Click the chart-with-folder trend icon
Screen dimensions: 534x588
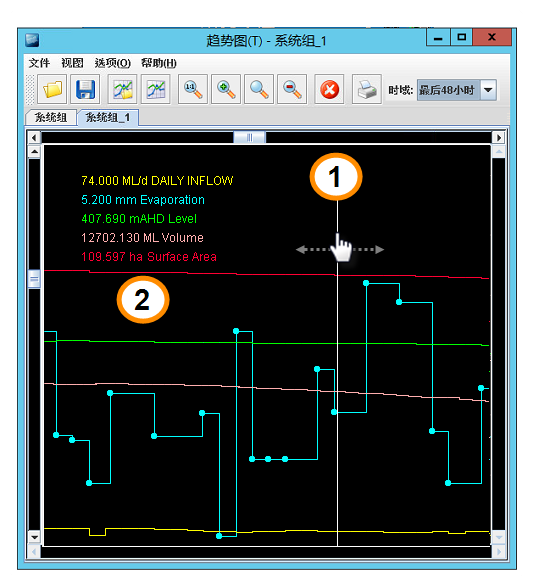pos(123,89)
